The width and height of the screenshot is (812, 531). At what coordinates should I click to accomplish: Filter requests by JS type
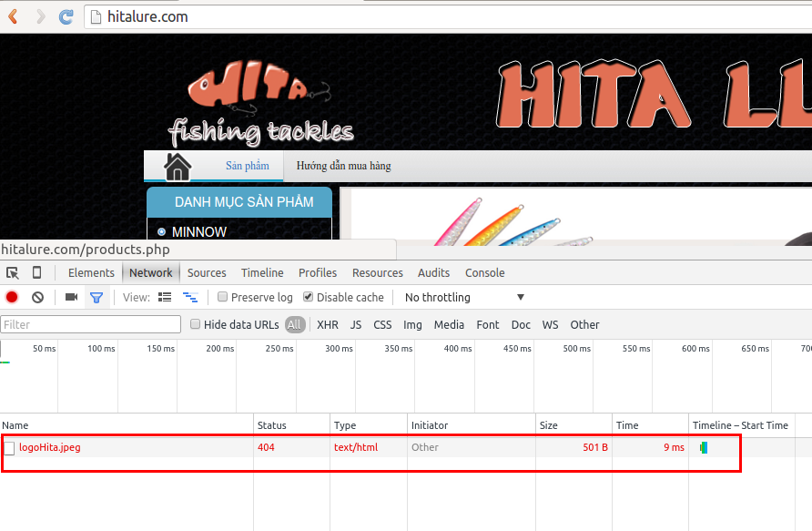(356, 325)
